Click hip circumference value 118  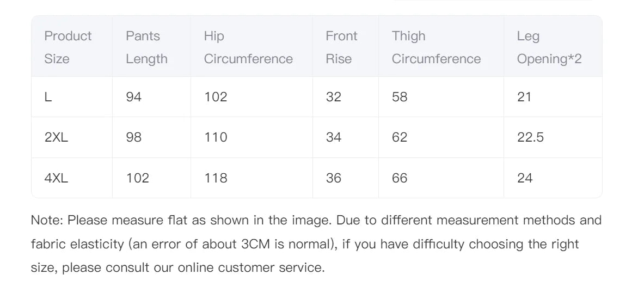point(216,178)
